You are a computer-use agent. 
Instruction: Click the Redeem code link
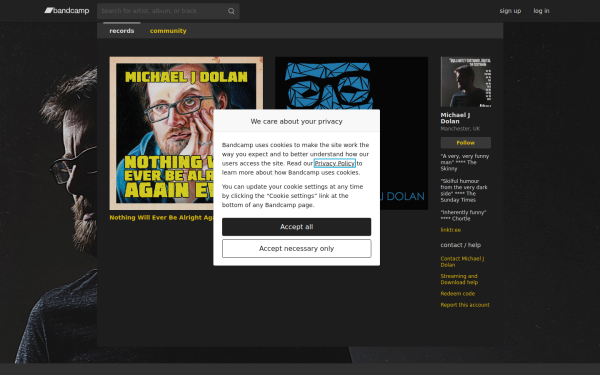[x=458, y=294]
